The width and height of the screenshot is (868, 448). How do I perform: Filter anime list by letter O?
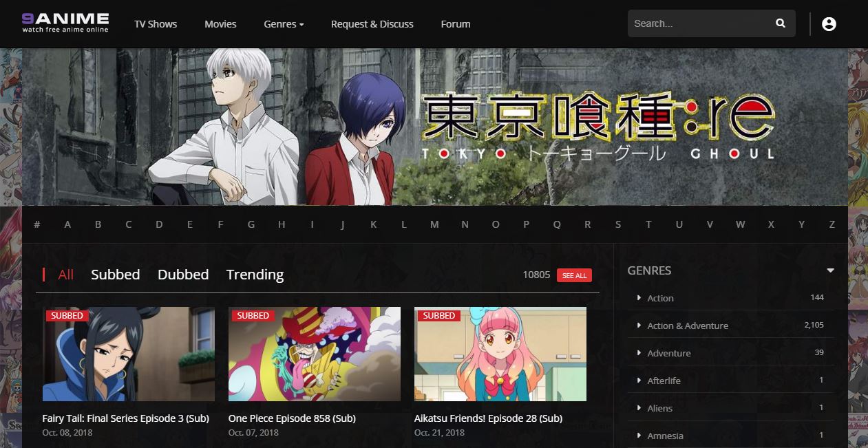click(x=496, y=224)
